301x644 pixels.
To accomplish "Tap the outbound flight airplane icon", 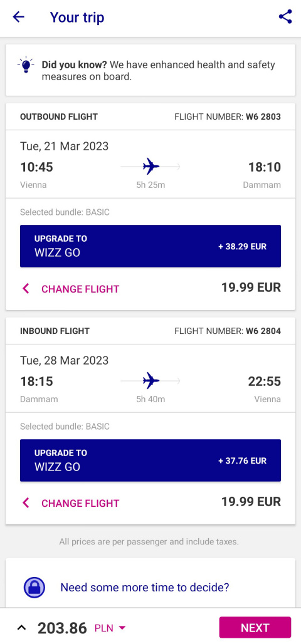I will [151, 167].
